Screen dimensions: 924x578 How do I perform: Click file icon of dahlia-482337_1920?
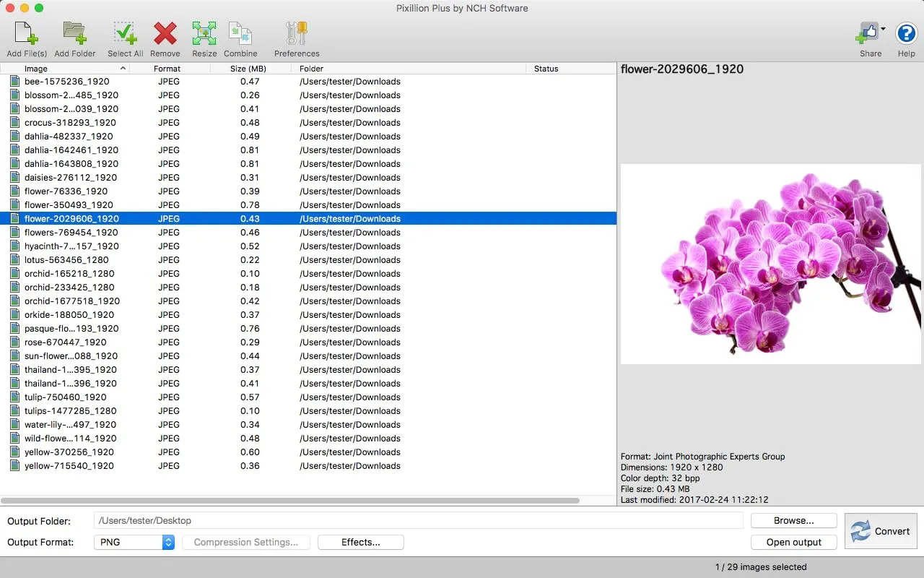click(x=14, y=137)
